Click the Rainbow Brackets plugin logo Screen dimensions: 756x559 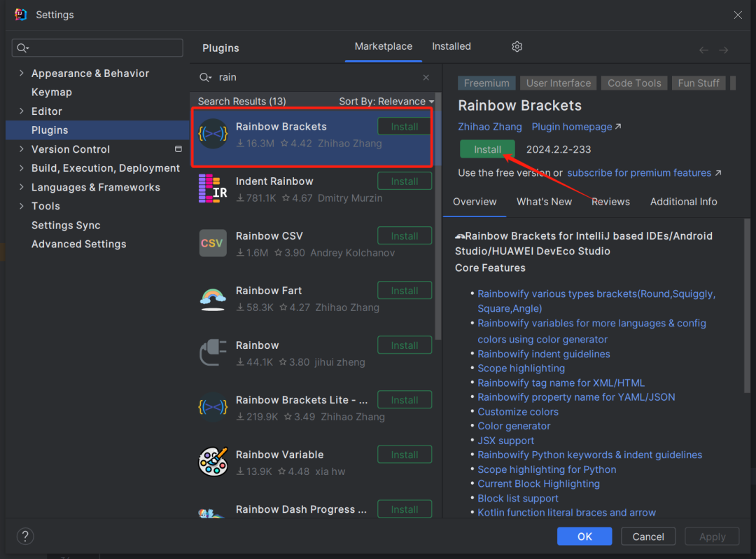213,134
